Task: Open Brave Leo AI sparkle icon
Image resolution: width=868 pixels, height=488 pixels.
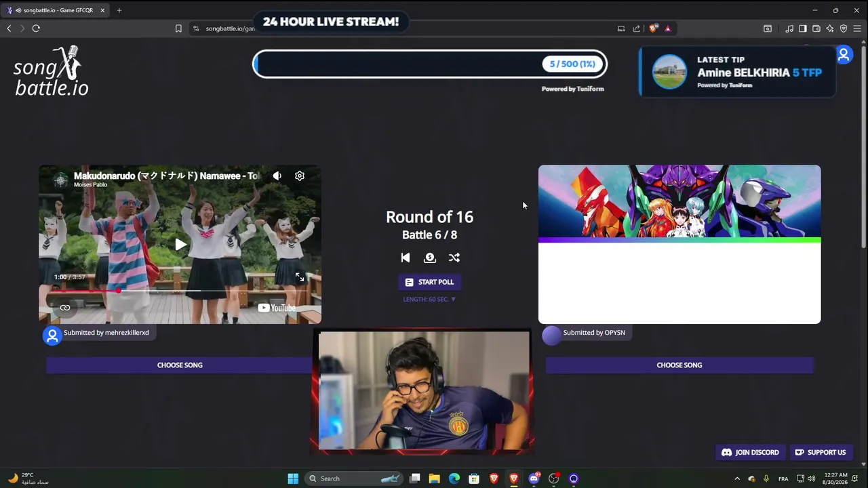Action: [830, 28]
